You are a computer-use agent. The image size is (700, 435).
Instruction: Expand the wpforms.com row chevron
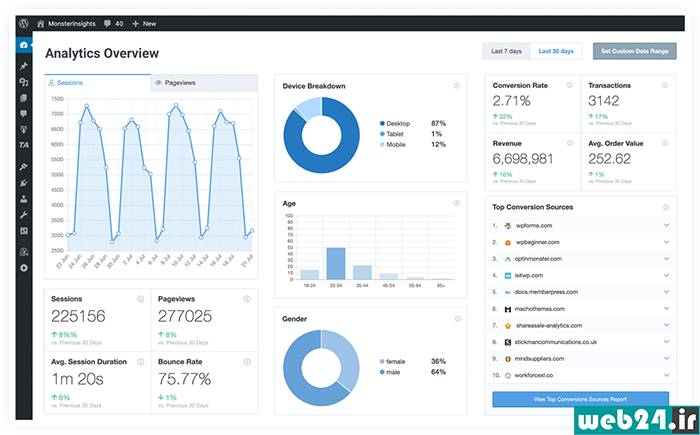point(666,226)
